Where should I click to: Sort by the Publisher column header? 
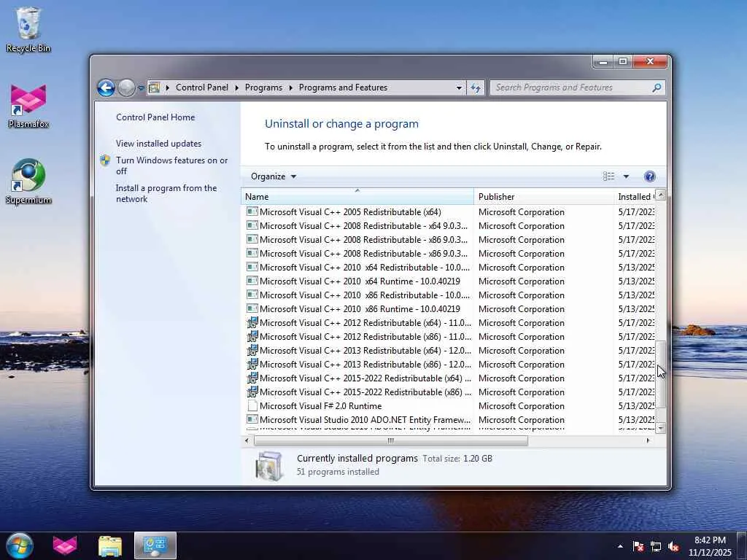[543, 197]
